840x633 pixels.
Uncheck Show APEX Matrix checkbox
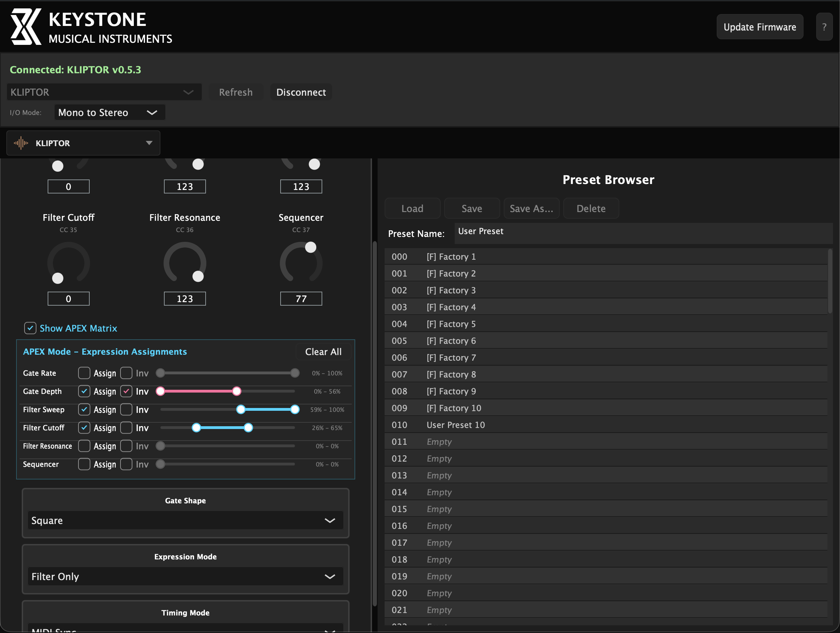click(x=30, y=328)
